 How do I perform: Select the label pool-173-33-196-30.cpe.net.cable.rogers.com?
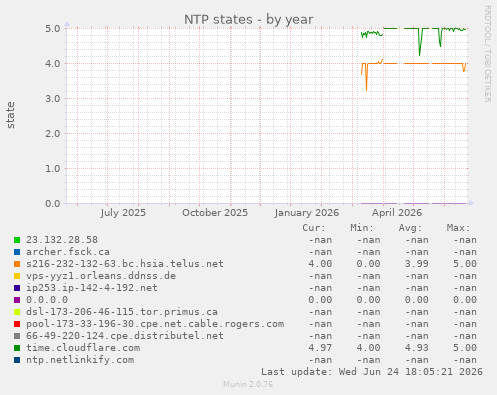[155, 324]
